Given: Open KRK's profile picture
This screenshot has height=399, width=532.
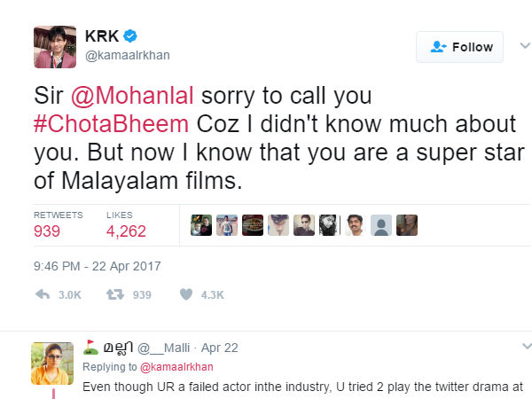Looking at the screenshot, I should pyautogui.click(x=54, y=46).
